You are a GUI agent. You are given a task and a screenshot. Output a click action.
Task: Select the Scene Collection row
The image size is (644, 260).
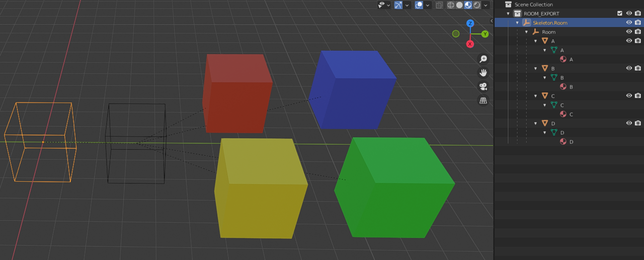point(569,5)
